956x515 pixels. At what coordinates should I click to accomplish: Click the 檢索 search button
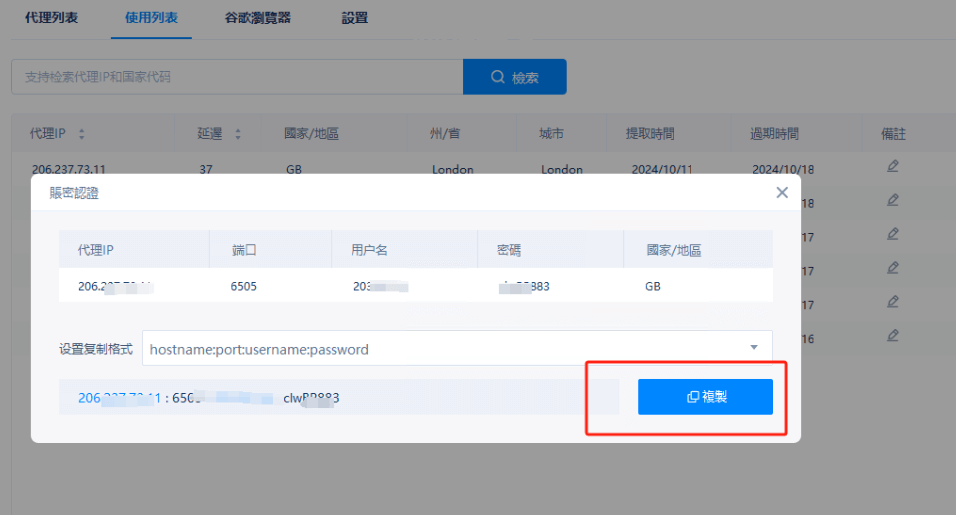(514, 77)
